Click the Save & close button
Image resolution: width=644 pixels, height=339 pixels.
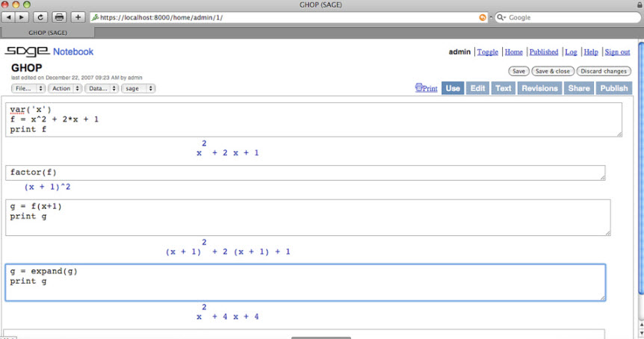click(x=552, y=71)
